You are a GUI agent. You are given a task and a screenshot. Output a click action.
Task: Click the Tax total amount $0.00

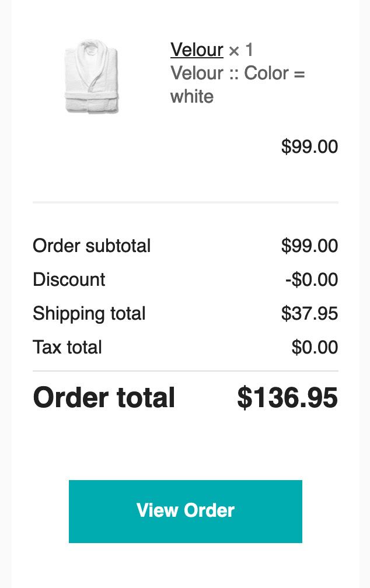coord(315,347)
